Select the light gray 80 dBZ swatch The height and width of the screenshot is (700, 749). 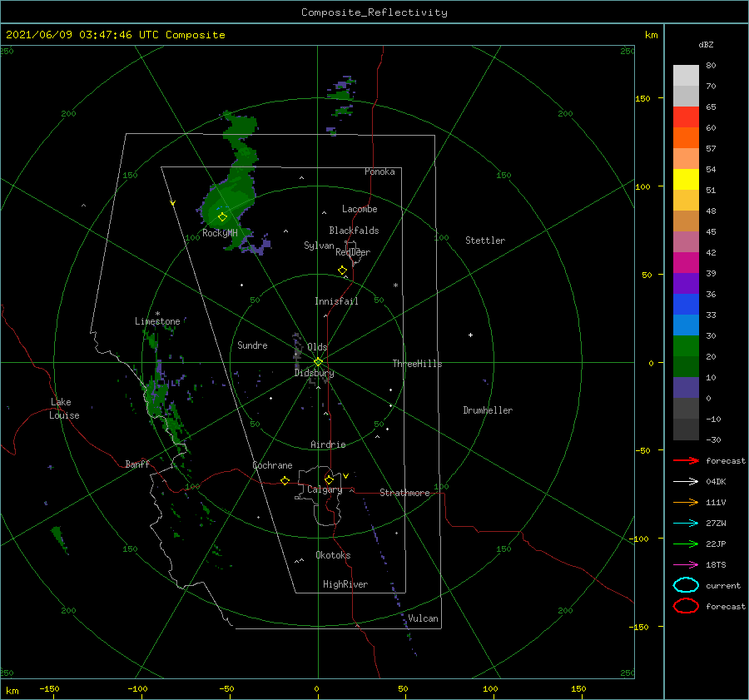tap(686, 75)
